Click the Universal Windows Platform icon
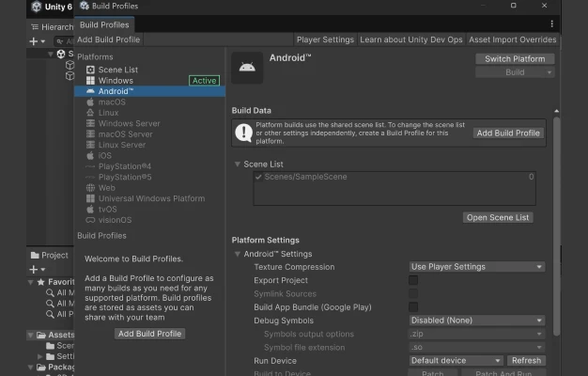 click(90, 198)
